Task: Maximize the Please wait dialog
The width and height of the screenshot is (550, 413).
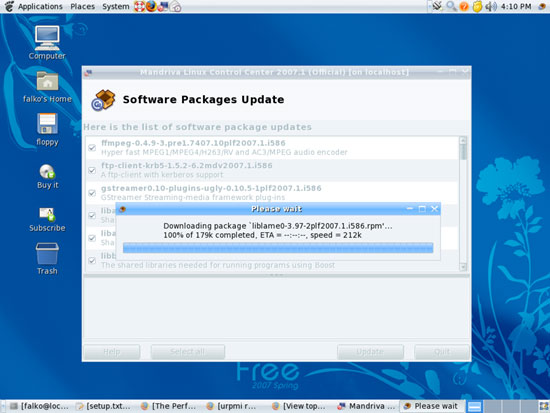Action: click(422, 209)
